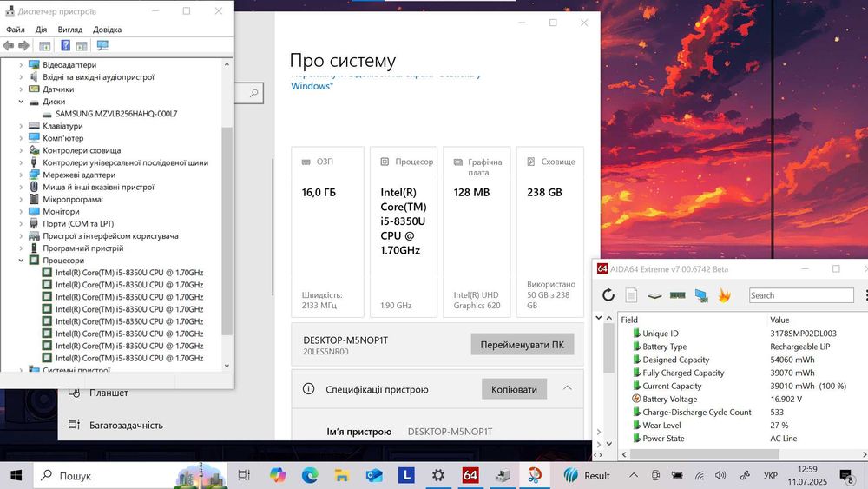Click the Перейменувати ПК button
Image resolution: width=868 pixels, height=489 pixels.
(x=522, y=345)
